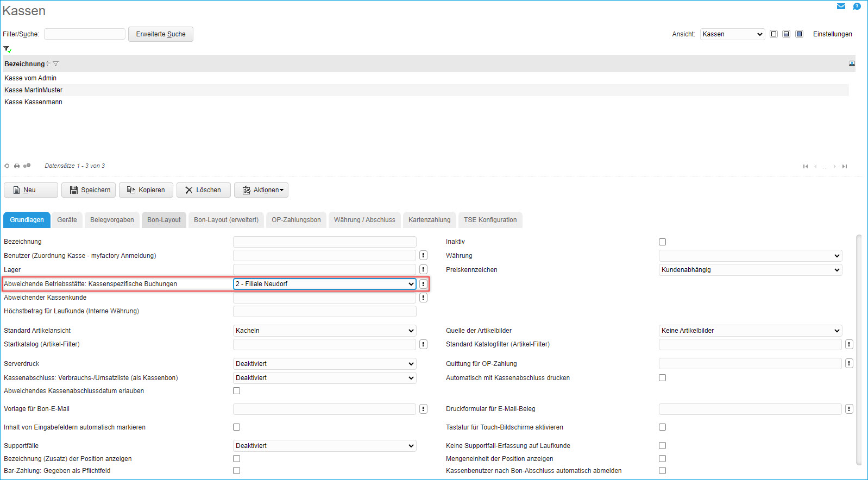The height and width of the screenshot is (480, 868).
Task: Open lookup button next to Abweichende Betriebsstätte
Action: tap(423, 284)
